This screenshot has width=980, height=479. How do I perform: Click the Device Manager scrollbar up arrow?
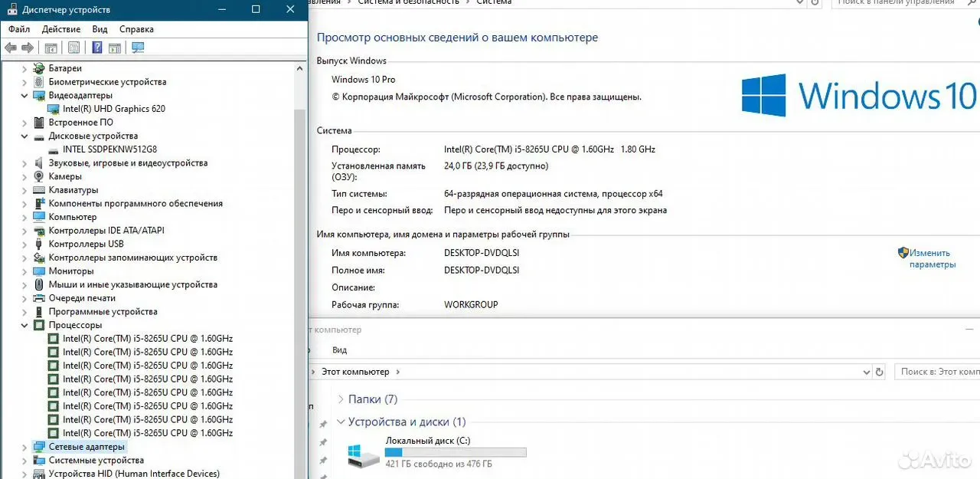click(x=299, y=68)
